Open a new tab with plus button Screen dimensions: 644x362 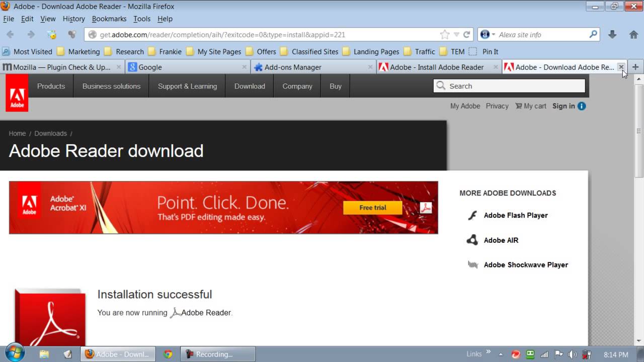coord(635,67)
